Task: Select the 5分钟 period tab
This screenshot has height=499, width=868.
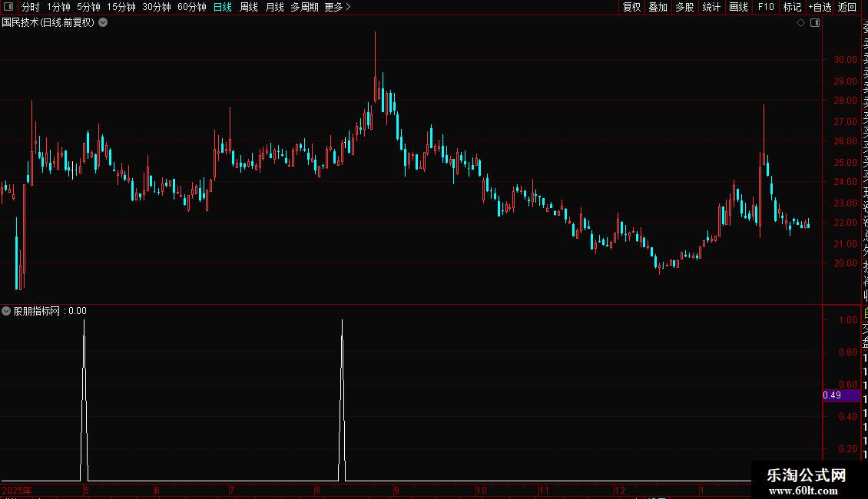Action: click(88, 7)
